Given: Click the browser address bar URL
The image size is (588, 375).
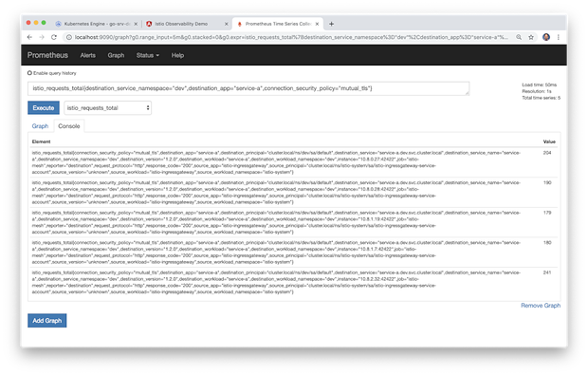Looking at the screenshot, I should pos(291,37).
